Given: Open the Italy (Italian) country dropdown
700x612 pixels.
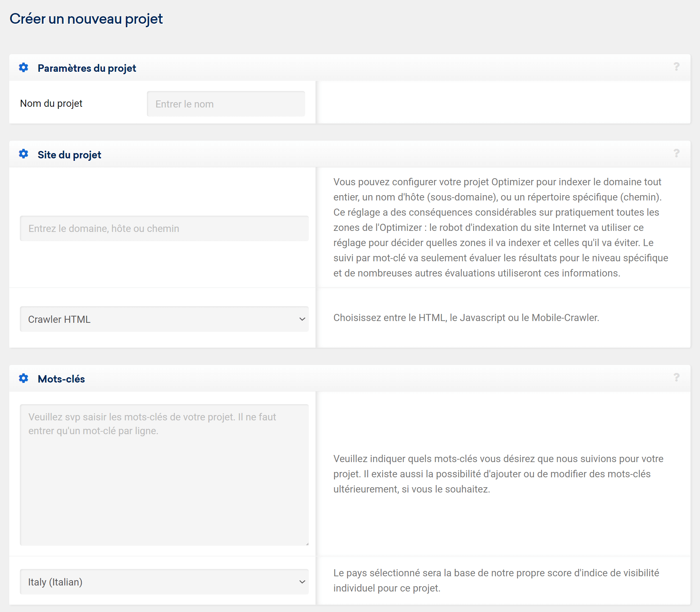Looking at the screenshot, I should tap(164, 582).
